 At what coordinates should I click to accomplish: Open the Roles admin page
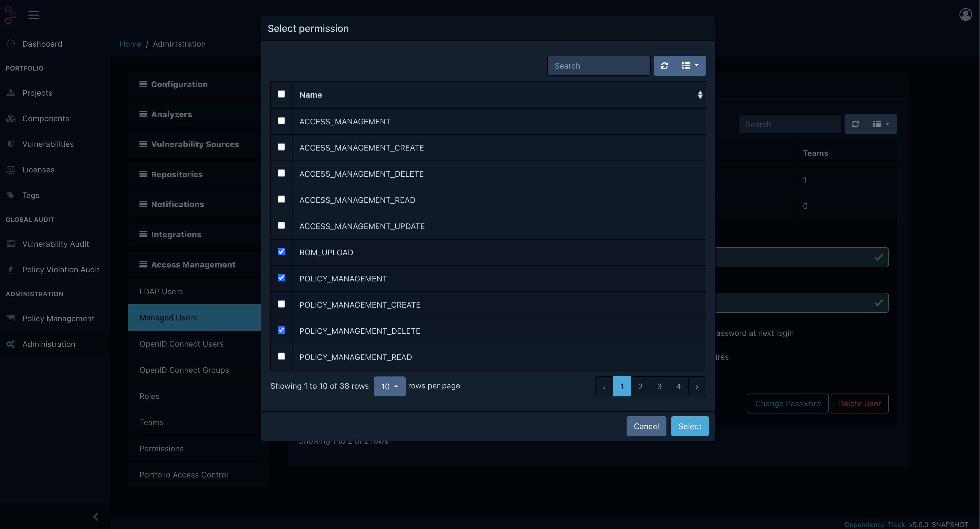(194, 396)
